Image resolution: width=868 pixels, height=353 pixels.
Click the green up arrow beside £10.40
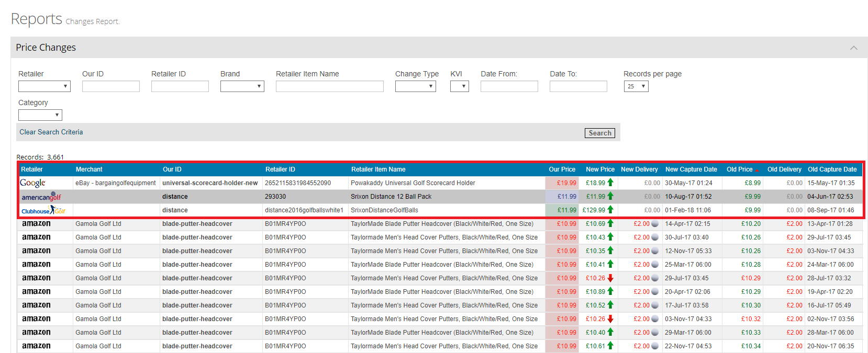coord(610,332)
